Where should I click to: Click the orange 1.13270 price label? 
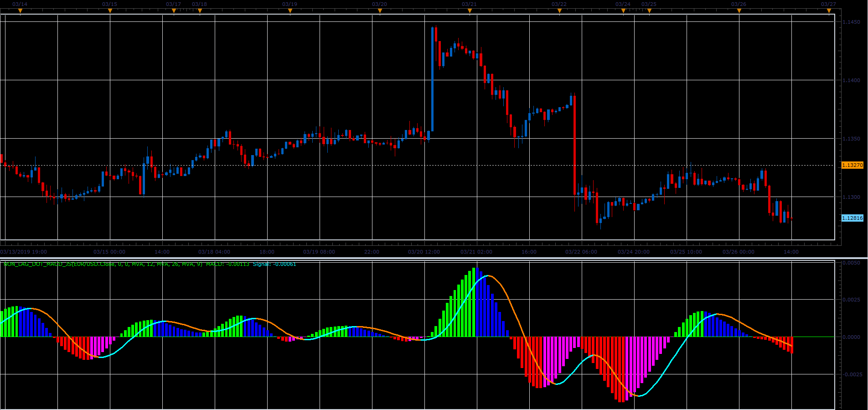click(852, 165)
